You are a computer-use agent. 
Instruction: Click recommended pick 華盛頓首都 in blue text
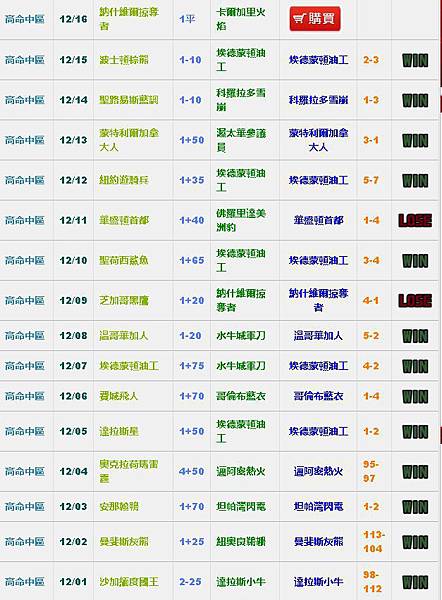pos(318,220)
